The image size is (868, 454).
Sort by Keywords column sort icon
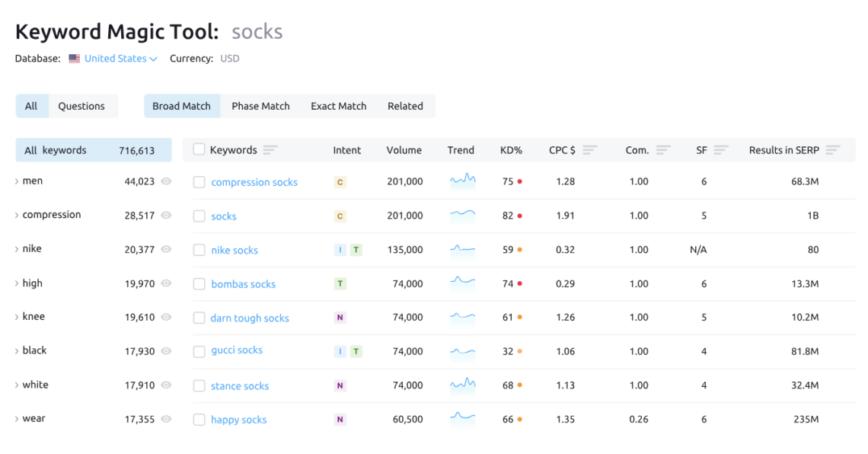(270, 150)
